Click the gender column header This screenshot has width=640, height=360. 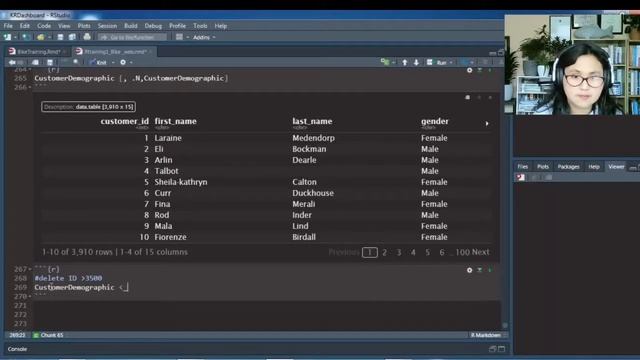coord(435,121)
